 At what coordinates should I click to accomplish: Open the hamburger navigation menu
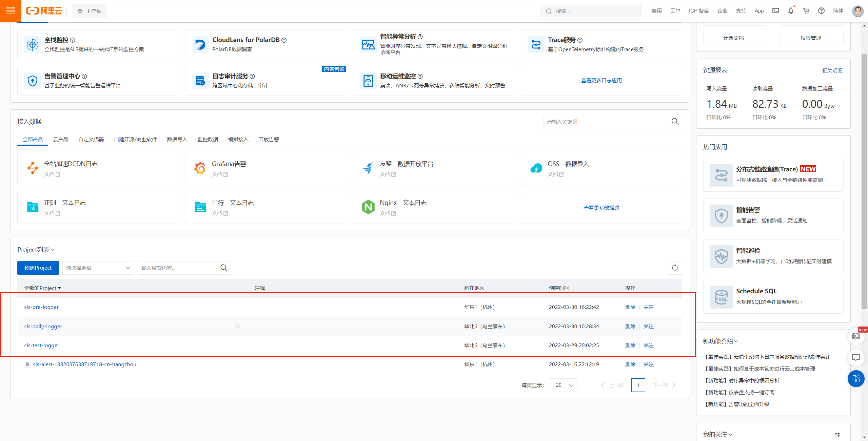click(11, 11)
